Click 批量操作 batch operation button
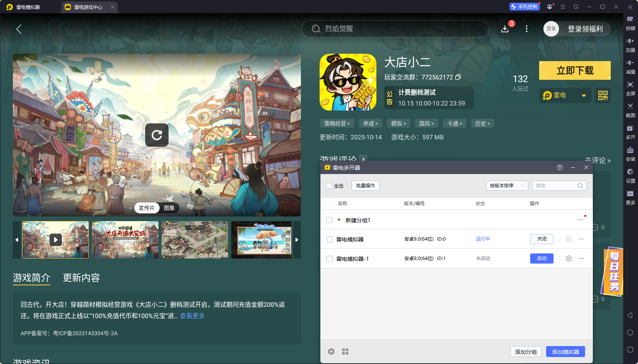Screen dimensions: 638x364 pyautogui.click(x=366, y=186)
